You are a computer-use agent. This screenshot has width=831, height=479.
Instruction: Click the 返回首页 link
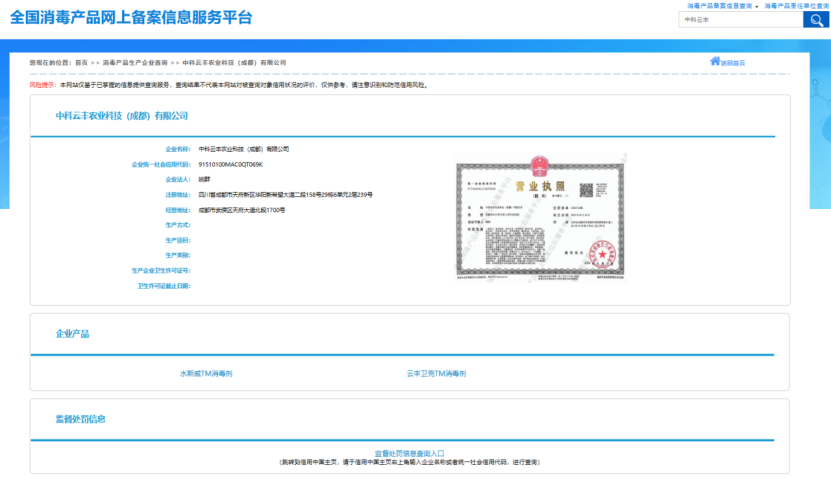tap(733, 63)
